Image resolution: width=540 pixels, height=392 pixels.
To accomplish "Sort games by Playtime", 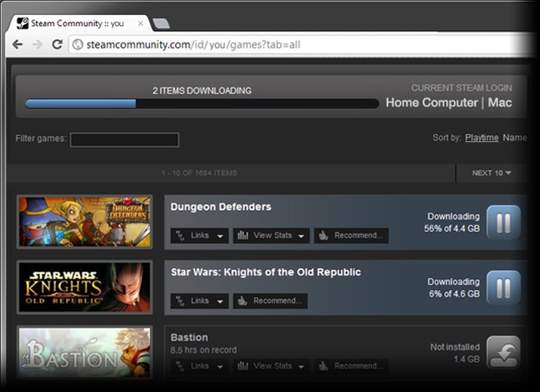I will (x=482, y=138).
